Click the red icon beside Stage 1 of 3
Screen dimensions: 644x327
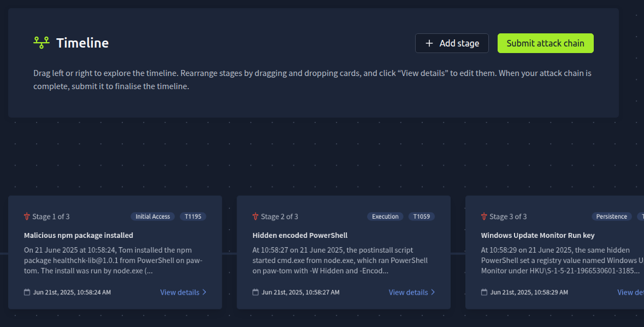[x=27, y=217]
